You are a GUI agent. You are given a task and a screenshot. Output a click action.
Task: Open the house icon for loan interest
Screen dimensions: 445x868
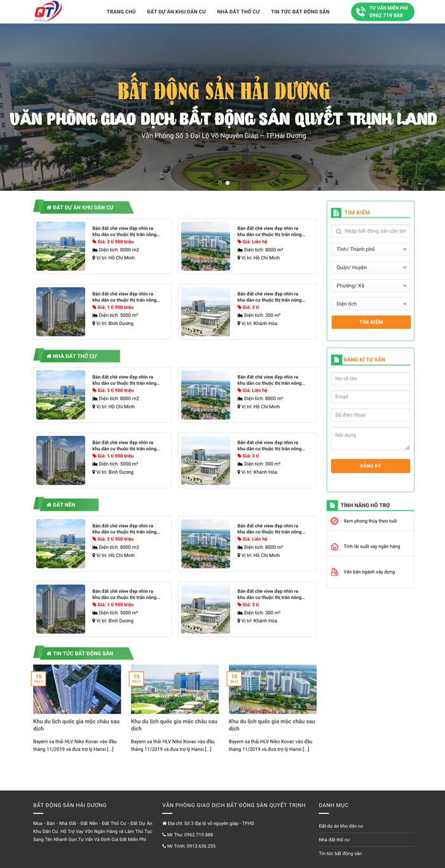click(334, 546)
